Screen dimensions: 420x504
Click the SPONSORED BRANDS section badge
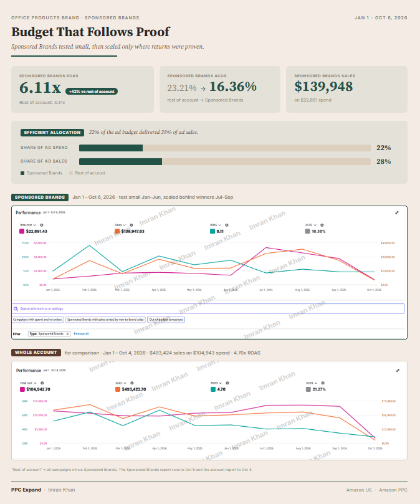pos(40,197)
